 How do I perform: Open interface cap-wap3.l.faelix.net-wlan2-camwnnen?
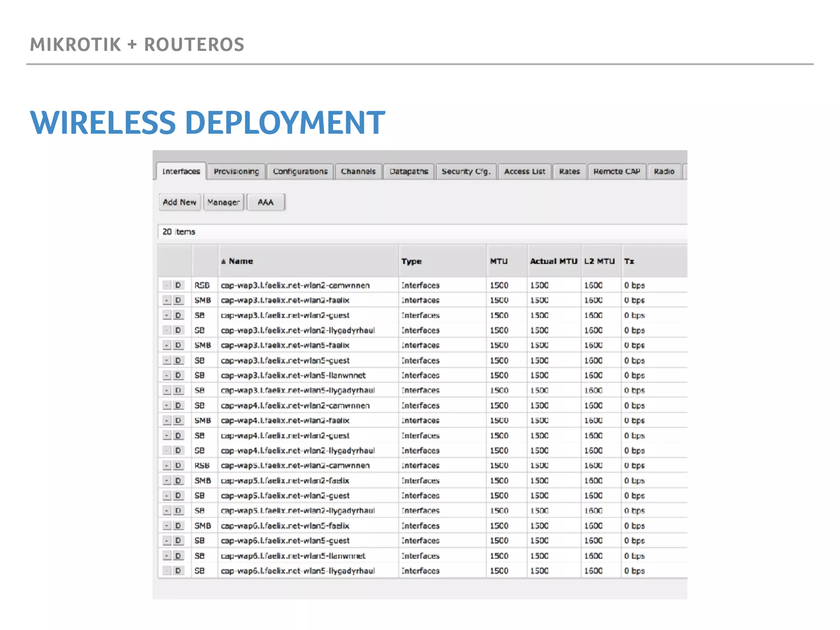[295, 285]
